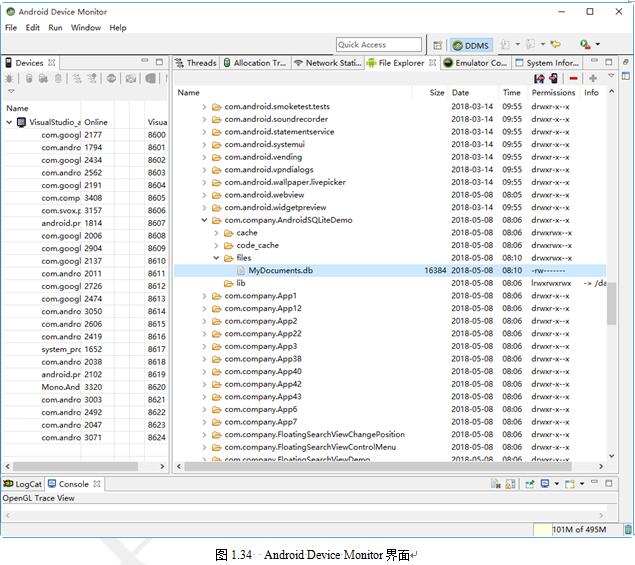The height and width of the screenshot is (565, 635).
Task: Open the File Explorer view menu triangle
Action: 611,76
